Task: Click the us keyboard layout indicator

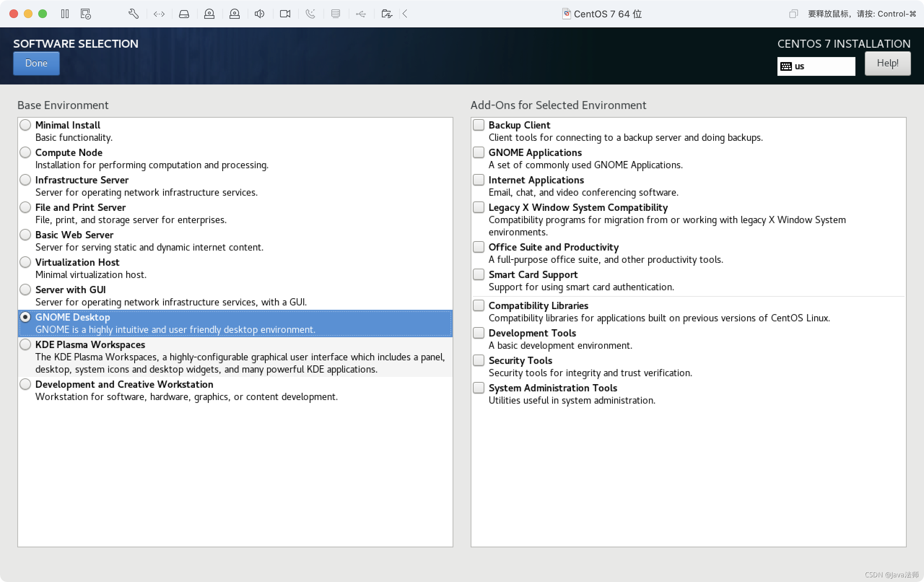Action: coord(816,66)
